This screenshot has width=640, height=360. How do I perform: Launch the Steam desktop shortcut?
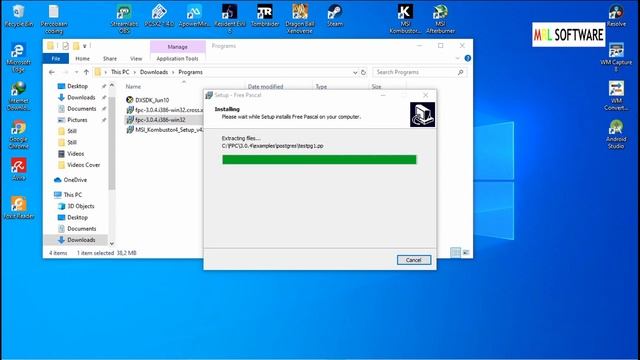point(335,15)
